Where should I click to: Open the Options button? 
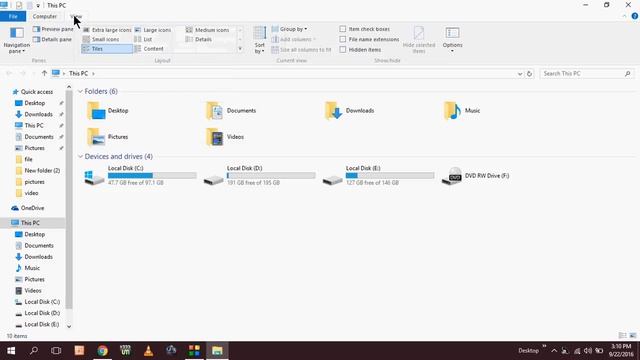[452, 40]
